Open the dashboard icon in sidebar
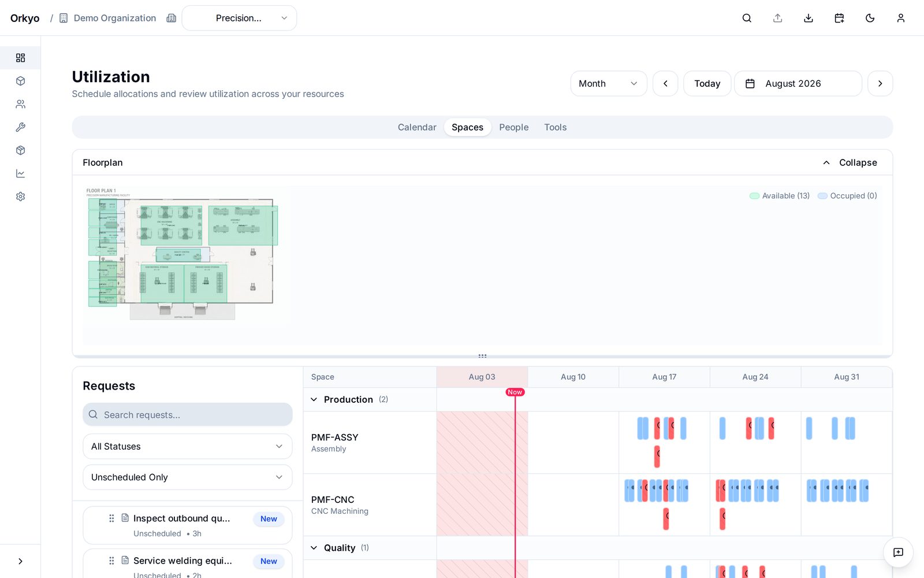 [20, 58]
